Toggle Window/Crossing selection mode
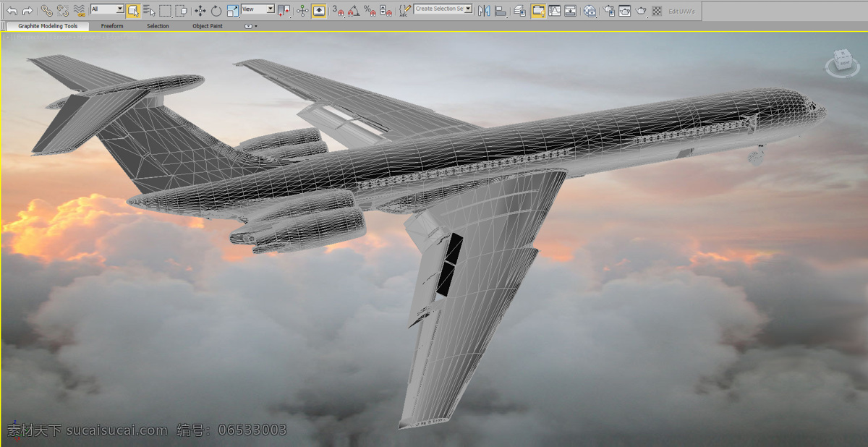868x447 pixels. pos(181,11)
